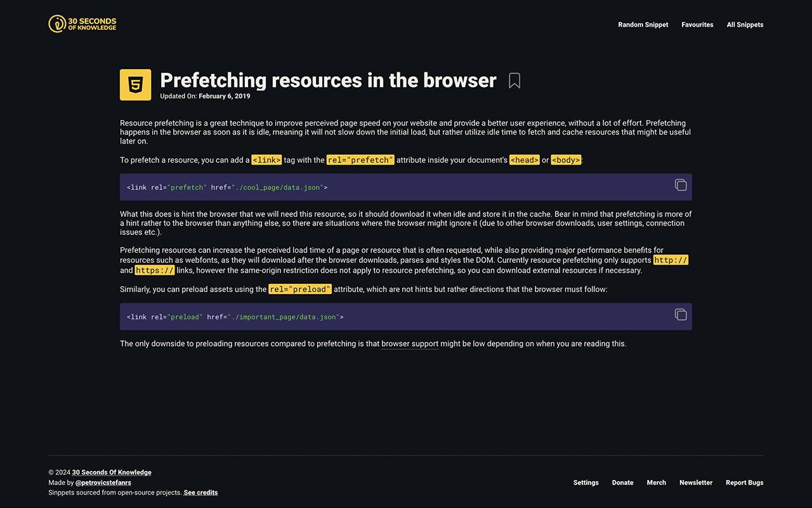Copy the prefetch link code snippet
Image resolution: width=812 pixels, height=508 pixels.
click(x=680, y=185)
